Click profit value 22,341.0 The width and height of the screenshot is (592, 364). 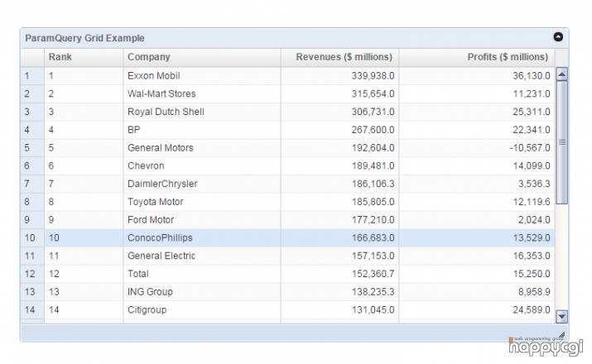(x=532, y=130)
